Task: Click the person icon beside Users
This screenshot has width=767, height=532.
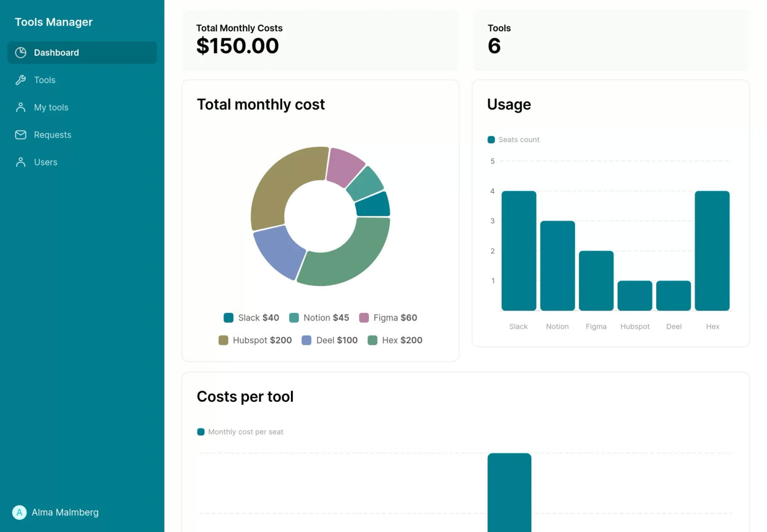Action: (20, 162)
